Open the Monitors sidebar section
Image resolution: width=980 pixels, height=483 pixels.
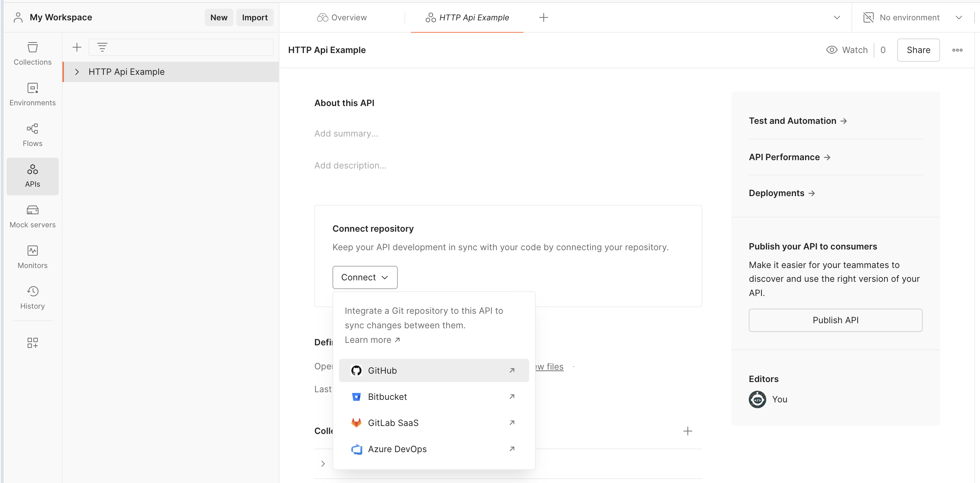[32, 257]
